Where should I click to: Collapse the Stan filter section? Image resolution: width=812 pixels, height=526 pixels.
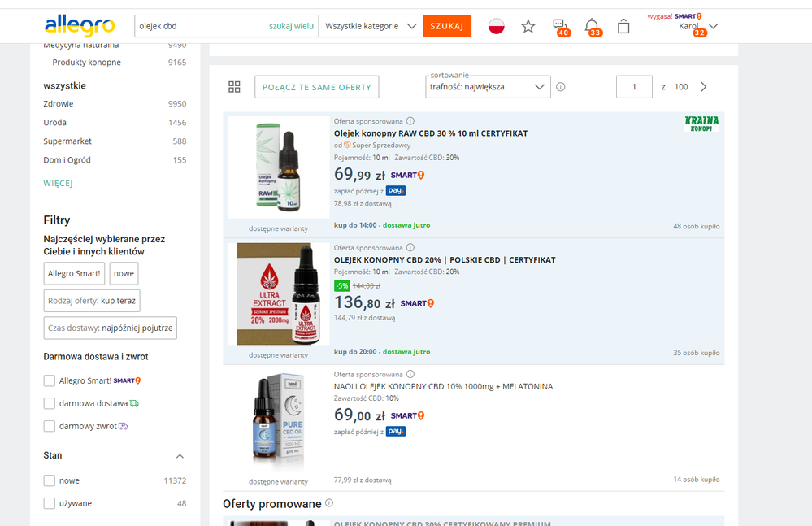(180, 456)
